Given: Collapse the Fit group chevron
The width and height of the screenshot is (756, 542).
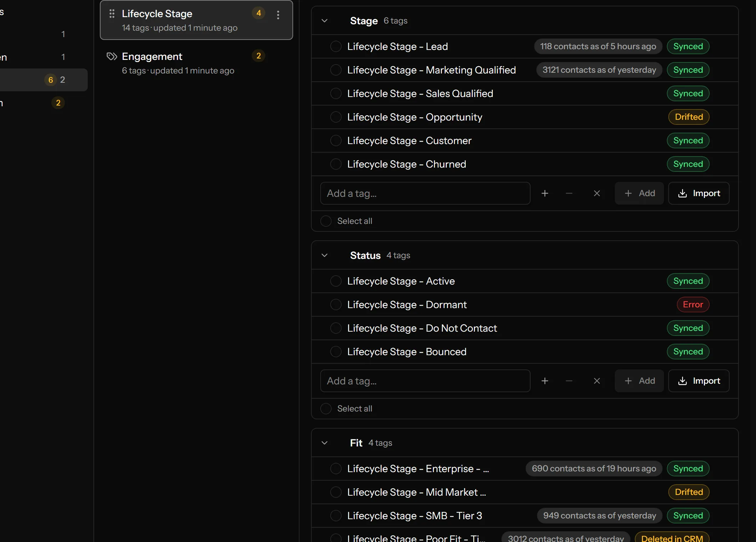Looking at the screenshot, I should click(x=325, y=443).
